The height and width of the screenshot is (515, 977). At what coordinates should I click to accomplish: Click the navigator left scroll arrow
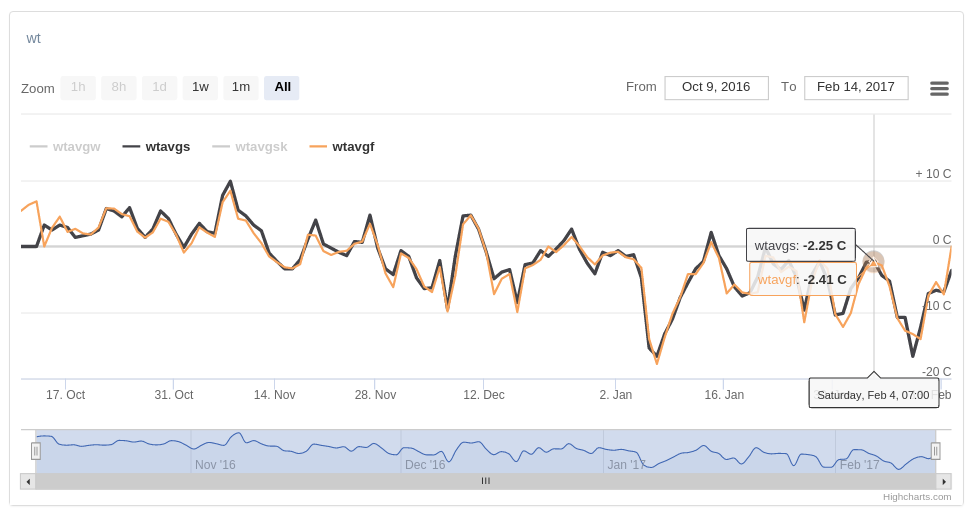pos(28,481)
